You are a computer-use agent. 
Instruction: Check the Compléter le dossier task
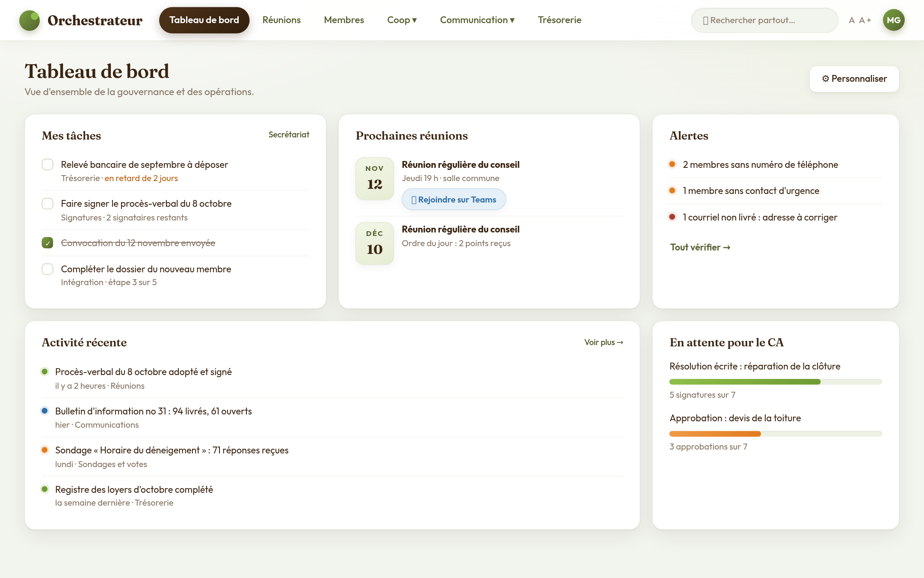47,269
